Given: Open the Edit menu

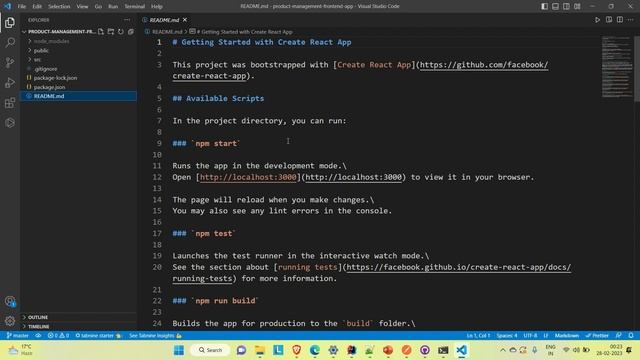Looking at the screenshot, I should click(x=37, y=7).
